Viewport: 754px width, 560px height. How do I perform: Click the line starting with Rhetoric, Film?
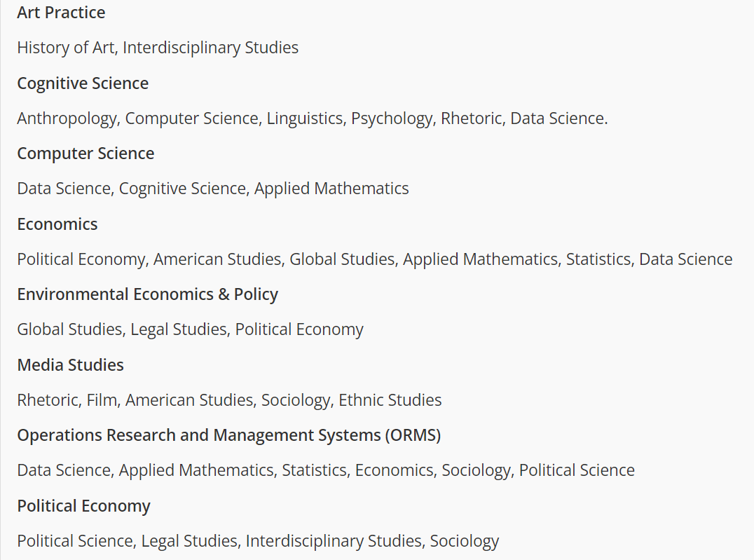229,400
